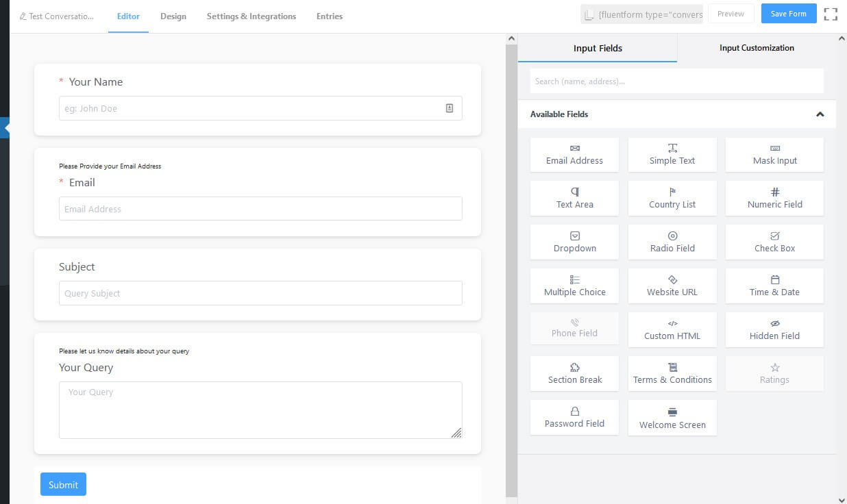Screen dimensions: 847x504
Task: Collapse the Available Fields section
Action: coord(820,114)
